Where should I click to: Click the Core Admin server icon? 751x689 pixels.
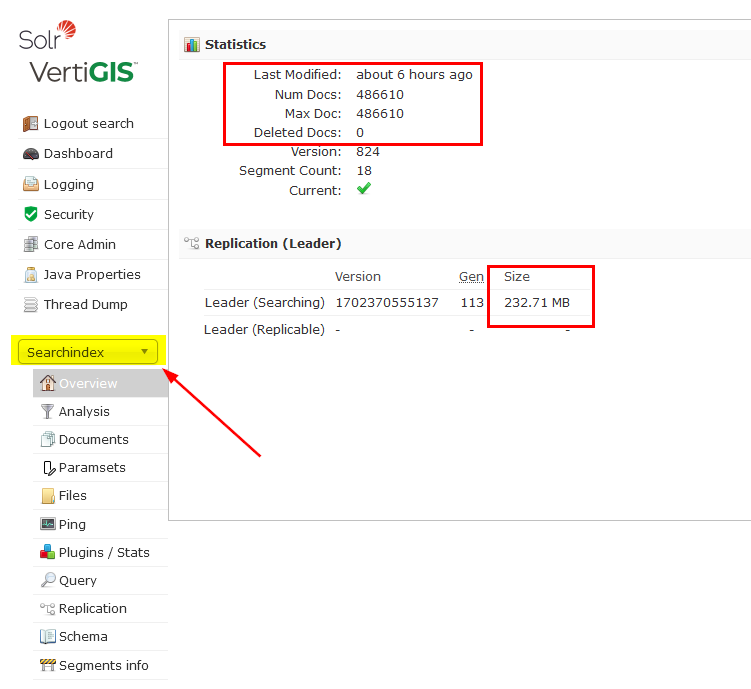click(30, 245)
